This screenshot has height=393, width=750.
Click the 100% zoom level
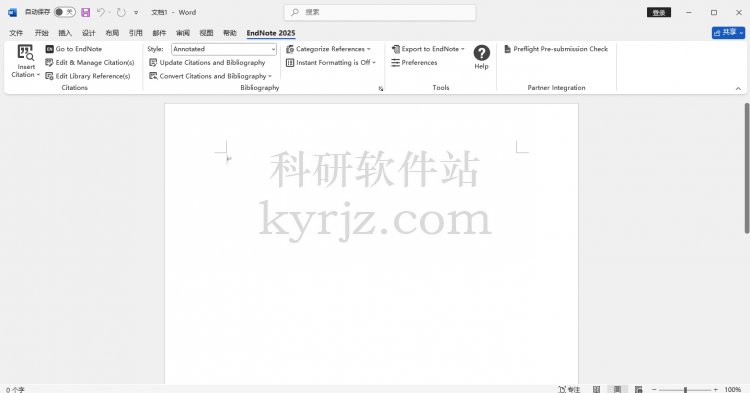coord(733,390)
